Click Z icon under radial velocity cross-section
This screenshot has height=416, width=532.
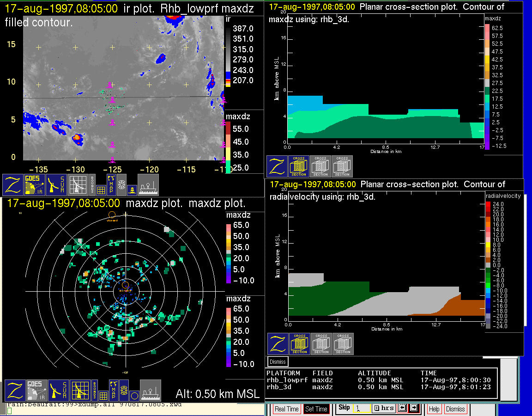[278, 344]
